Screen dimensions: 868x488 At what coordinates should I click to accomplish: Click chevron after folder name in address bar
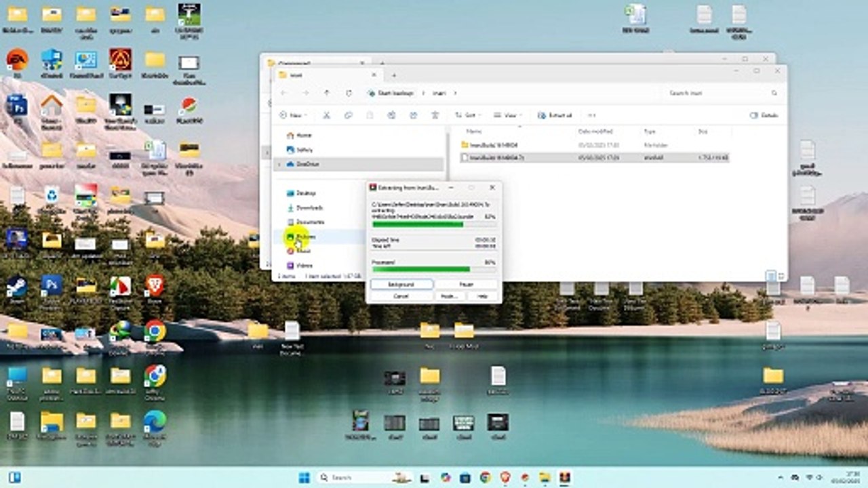coord(455,93)
